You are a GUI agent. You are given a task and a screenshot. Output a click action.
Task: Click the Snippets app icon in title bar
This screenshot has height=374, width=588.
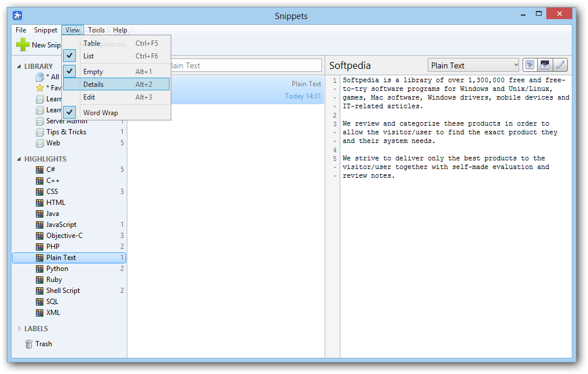(17, 16)
